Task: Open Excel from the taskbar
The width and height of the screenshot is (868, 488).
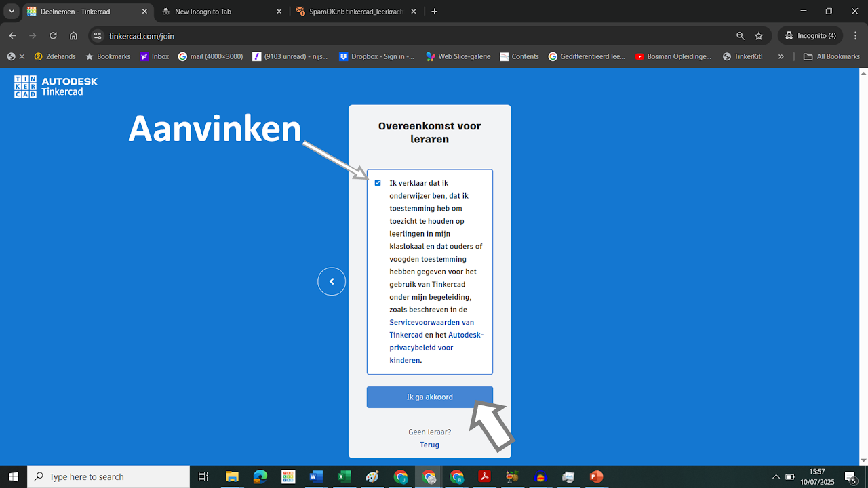Action: coord(344,476)
